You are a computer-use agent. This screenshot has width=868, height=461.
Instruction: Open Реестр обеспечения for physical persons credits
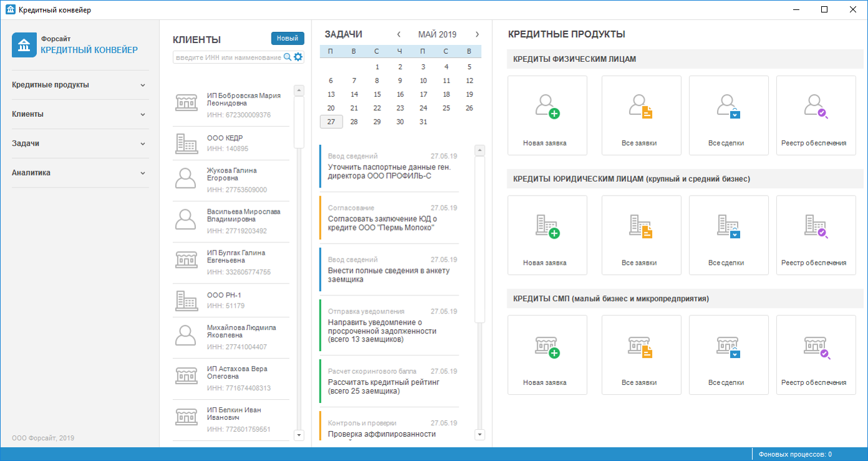tap(816, 116)
